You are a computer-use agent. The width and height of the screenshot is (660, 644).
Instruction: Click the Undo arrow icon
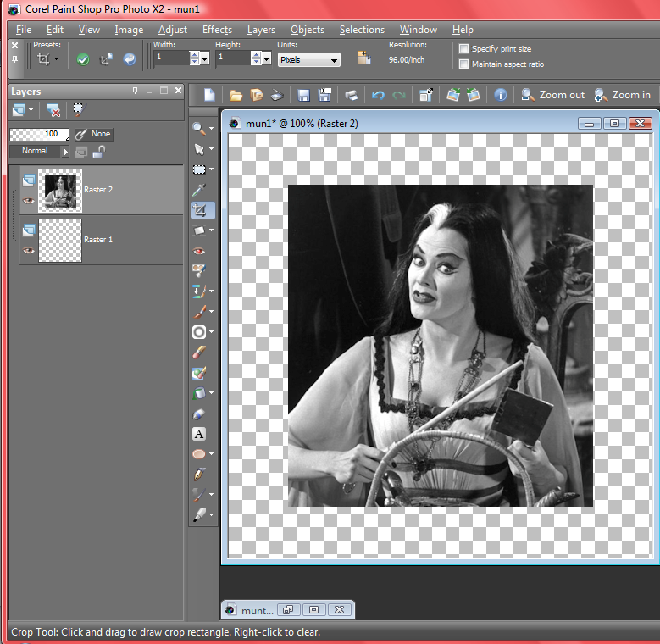click(x=378, y=96)
